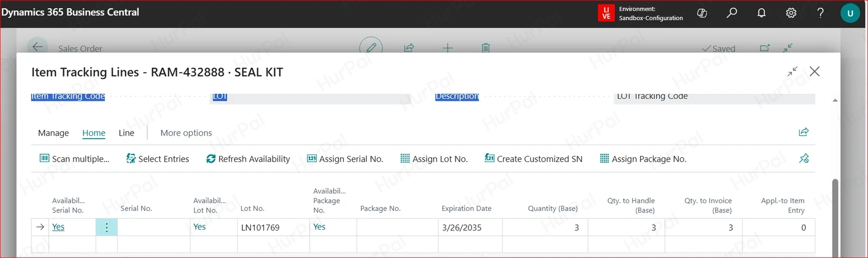The height and width of the screenshot is (258, 868).
Task: Select Lot No. cell LN101769
Action: coord(273,227)
